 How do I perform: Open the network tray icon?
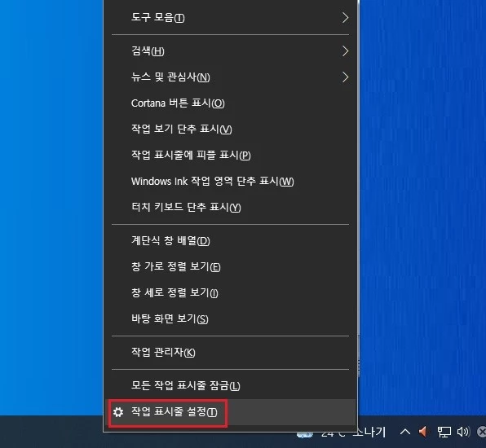(x=444, y=432)
